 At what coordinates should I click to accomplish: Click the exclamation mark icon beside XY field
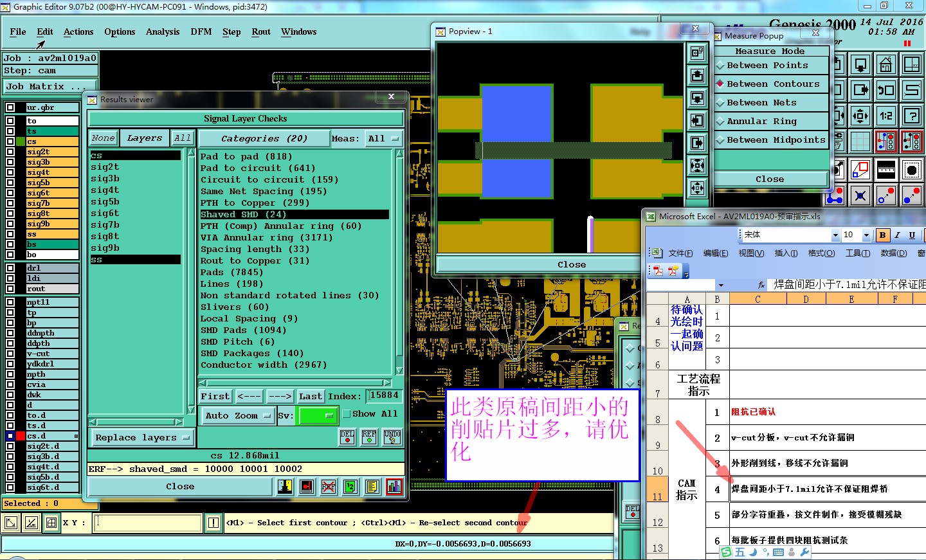point(213,523)
